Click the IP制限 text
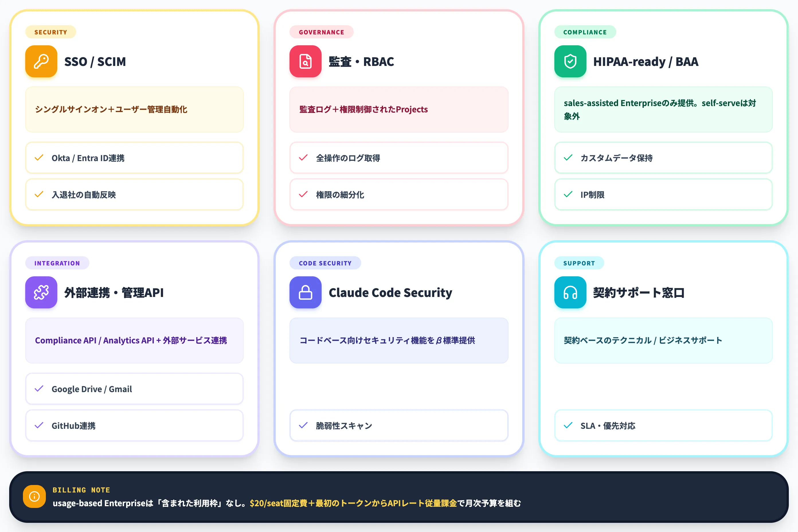 point(592,195)
